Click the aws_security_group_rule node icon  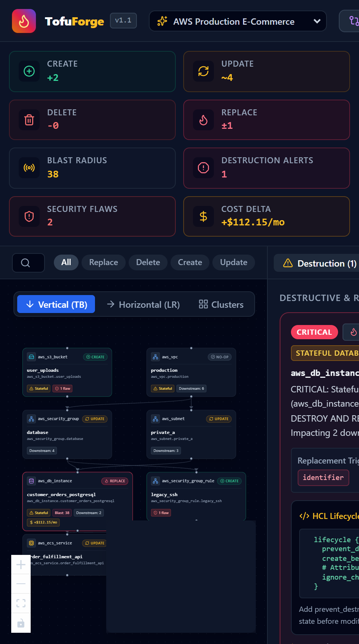[x=156, y=481]
